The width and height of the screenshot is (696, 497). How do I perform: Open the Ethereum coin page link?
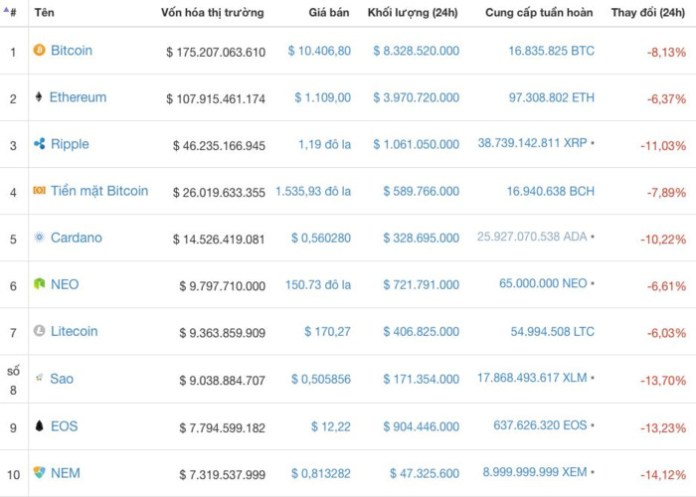78,97
